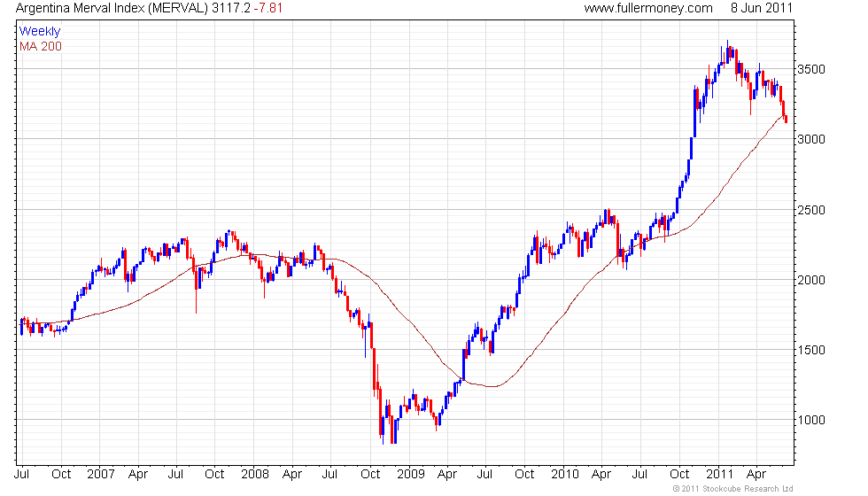Viewport: 868px width, 496px height.
Task: Select the index value 3117.2
Action: pyautogui.click(x=231, y=8)
